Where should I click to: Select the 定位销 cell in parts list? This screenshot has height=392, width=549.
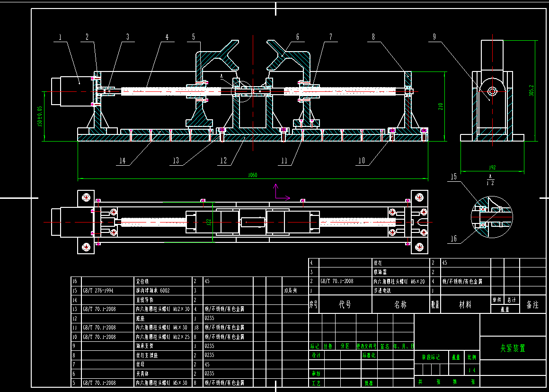click(x=163, y=281)
